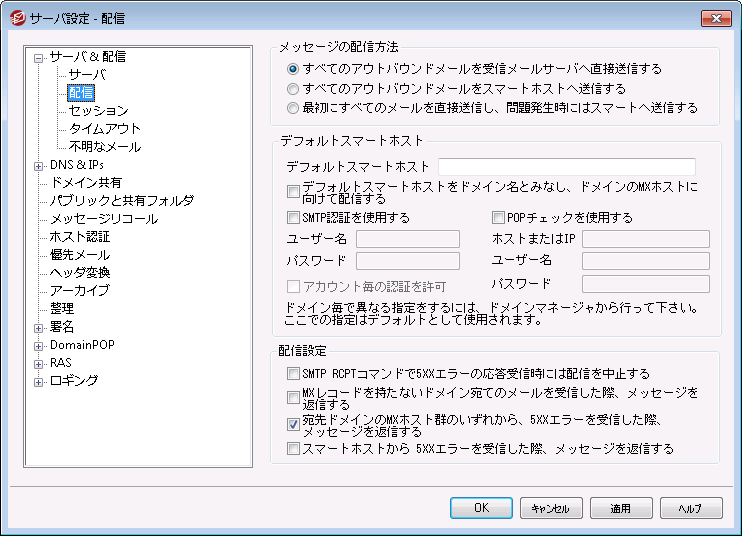The image size is (742, 536).
Task: Select direct send first then smart host option
Action: (292, 107)
